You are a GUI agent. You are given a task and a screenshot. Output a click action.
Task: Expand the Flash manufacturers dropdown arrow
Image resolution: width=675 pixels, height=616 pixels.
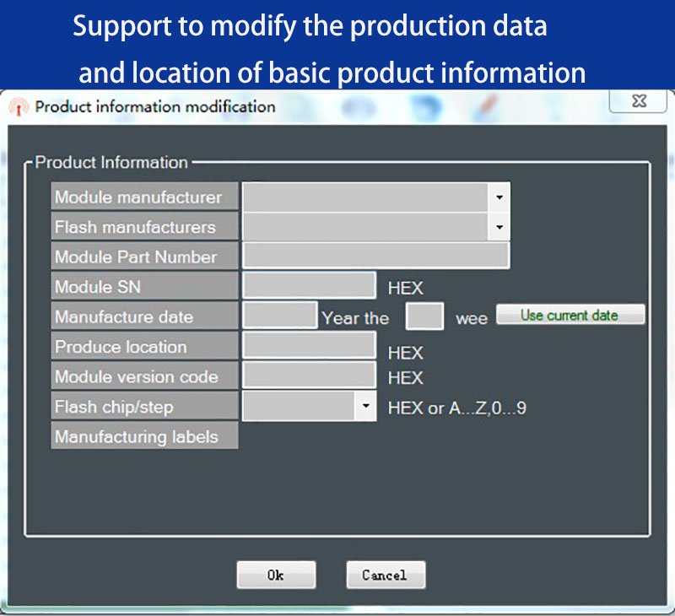[499, 227]
